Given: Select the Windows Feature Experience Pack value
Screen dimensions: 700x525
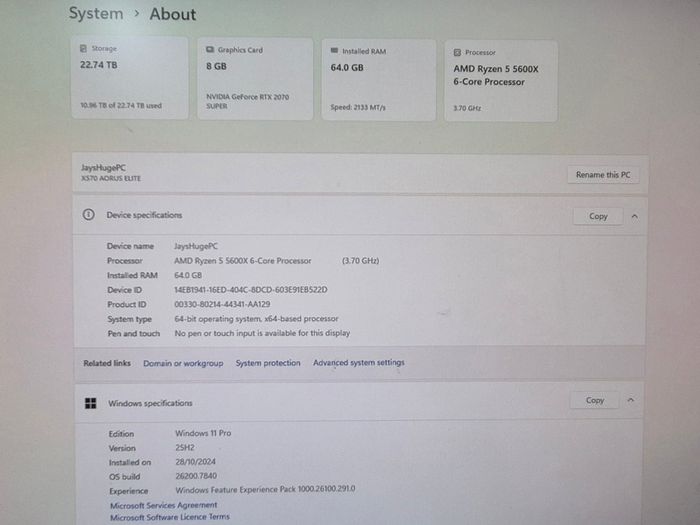Looking at the screenshot, I should tap(265, 489).
